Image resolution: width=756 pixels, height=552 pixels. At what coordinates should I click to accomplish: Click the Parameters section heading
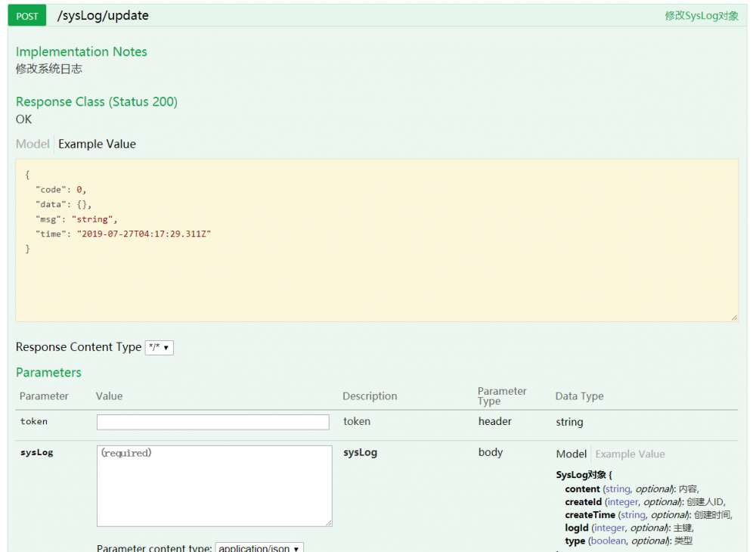click(48, 372)
